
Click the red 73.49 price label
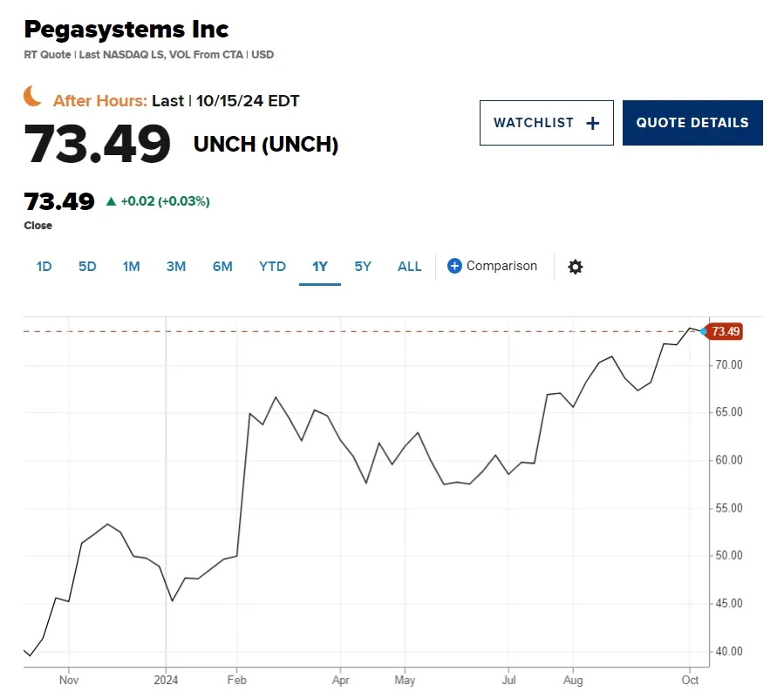(x=725, y=331)
